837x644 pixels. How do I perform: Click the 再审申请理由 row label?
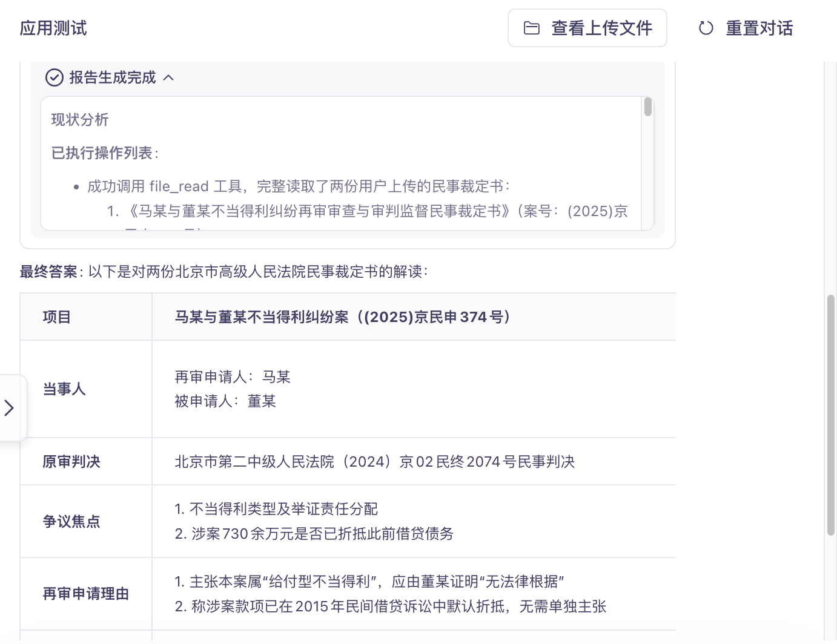[x=86, y=594]
